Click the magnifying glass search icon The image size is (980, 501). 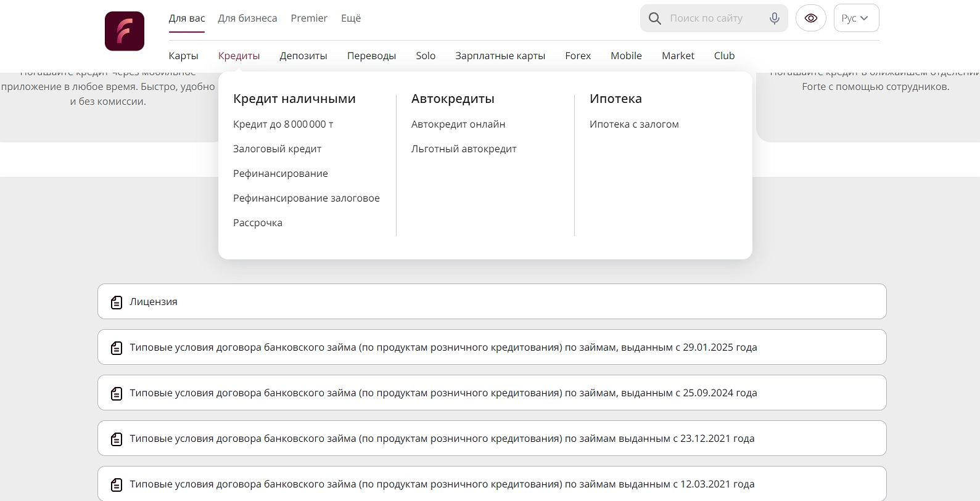(655, 18)
